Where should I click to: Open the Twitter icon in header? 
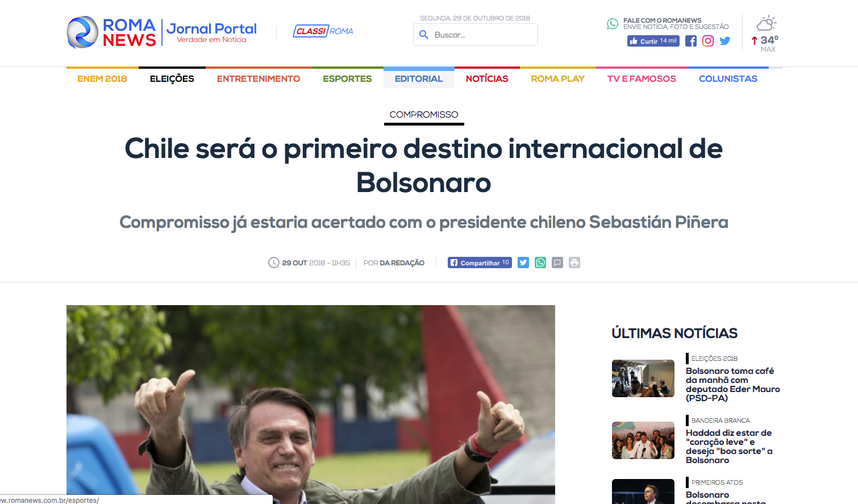(x=725, y=41)
